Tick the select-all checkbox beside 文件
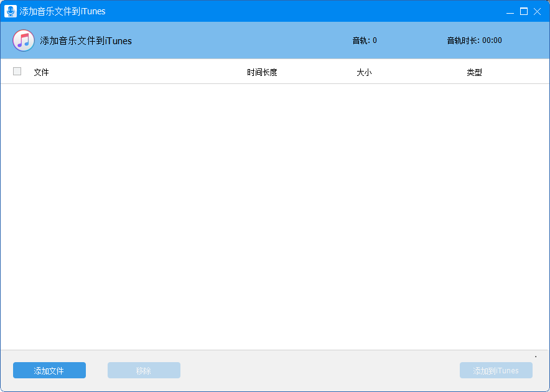The image size is (550, 392). click(x=17, y=71)
